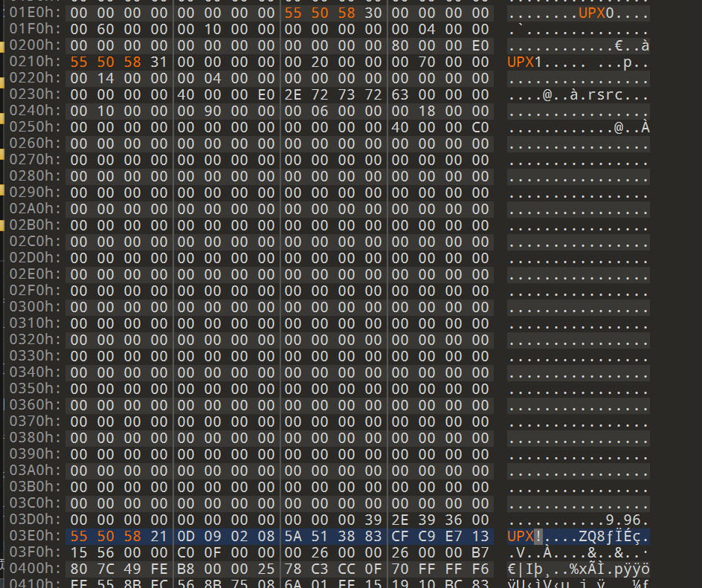
Task: Click byte 0D in row 03E0h
Action: [x=186, y=536]
